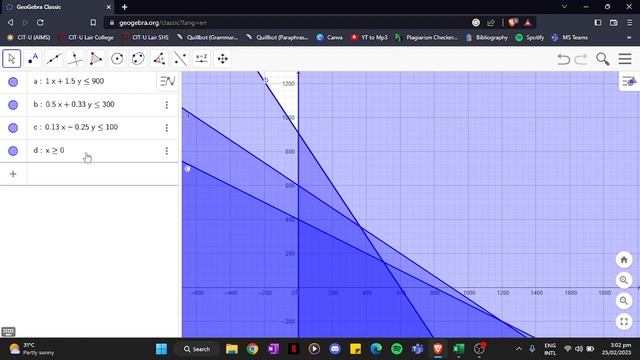The width and height of the screenshot is (640, 360).
Task: Hide inequality c: 0.13x + 0.25y ≤ 100
Action: click(x=13, y=128)
